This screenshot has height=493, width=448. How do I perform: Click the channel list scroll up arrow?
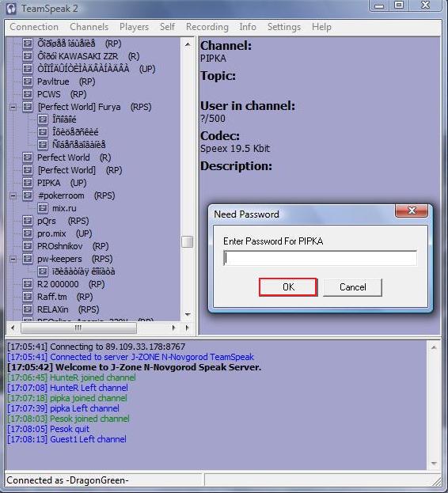click(x=188, y=44)
